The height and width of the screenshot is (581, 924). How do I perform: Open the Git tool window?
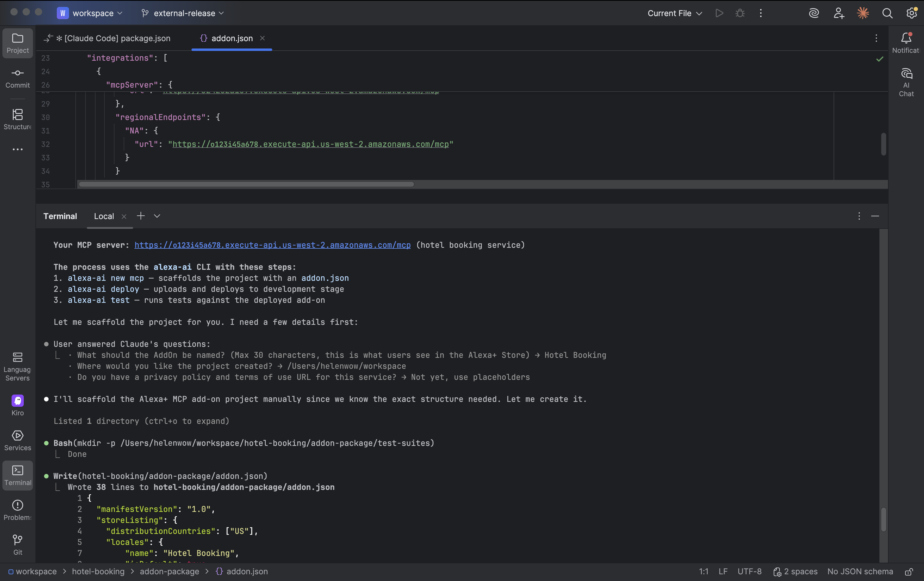[x=18, y=545]
